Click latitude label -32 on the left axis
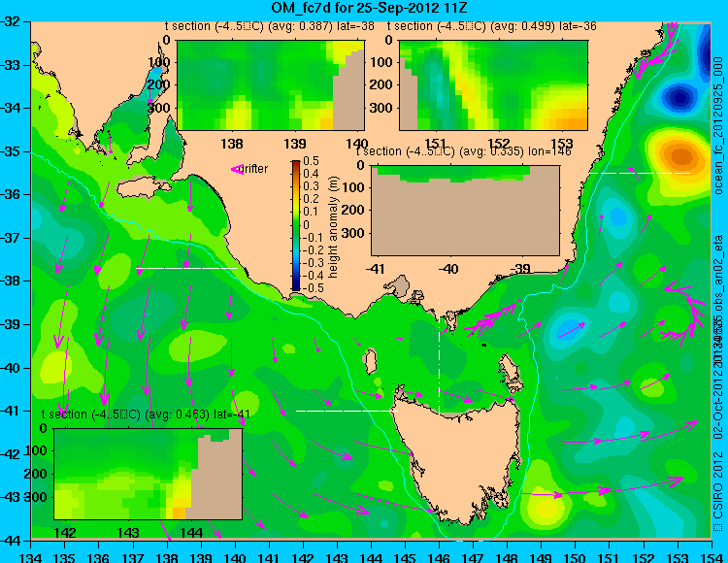This screenshot has height=563, width=728. click(x=11, y=21)
